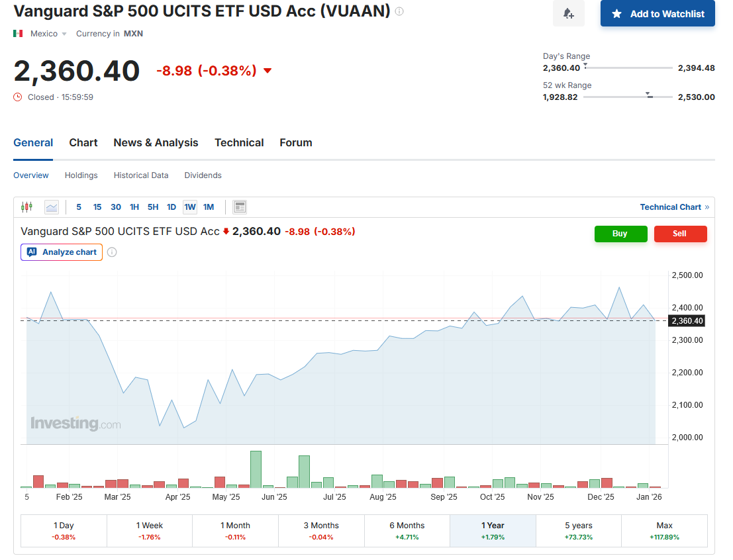This screenshot has height=560, width=733.
Task: Click the Mexican flag icon
Action: pyautogui.click(x=19, y=33)
